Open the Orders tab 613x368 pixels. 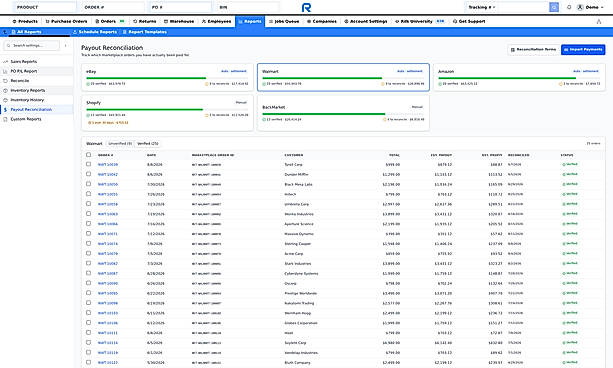pos(109,22)
